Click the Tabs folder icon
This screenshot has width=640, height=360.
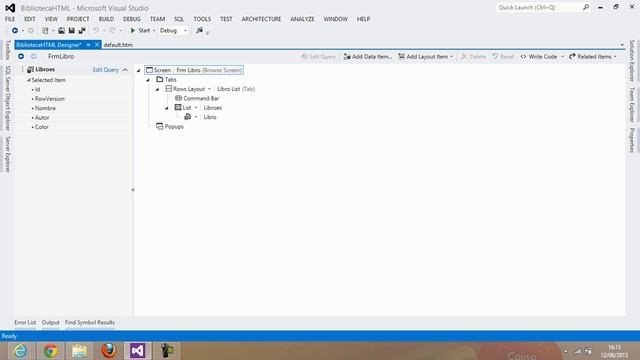tap(160, 80)
